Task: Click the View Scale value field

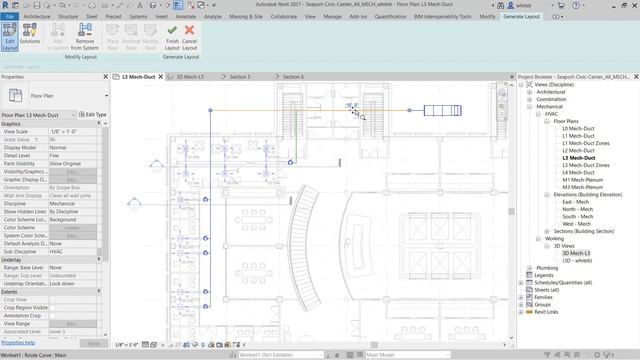Action: 73,132
